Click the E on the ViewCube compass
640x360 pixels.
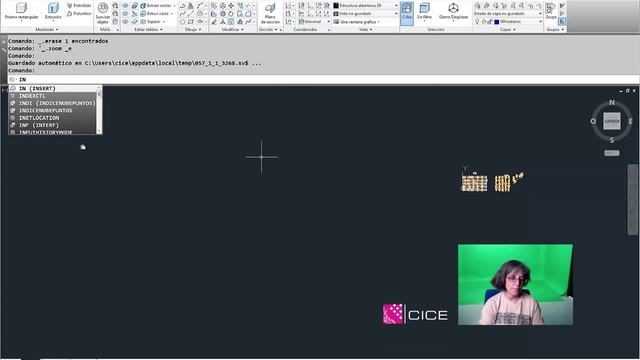630,121
